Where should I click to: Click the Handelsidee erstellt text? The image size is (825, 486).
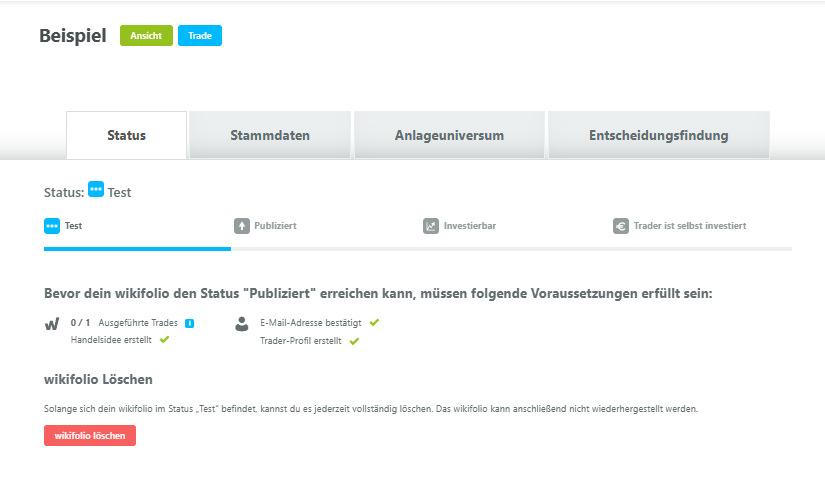point(111,340)
